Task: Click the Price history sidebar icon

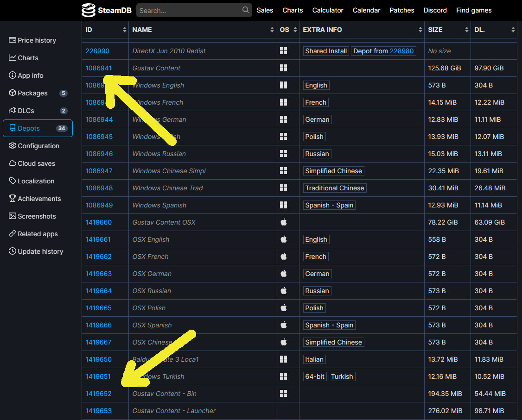Action: tap(13, 40)
